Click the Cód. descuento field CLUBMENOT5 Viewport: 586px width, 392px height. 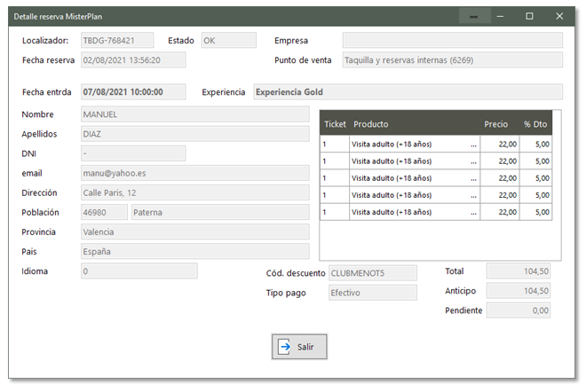[x=373, y=273]
